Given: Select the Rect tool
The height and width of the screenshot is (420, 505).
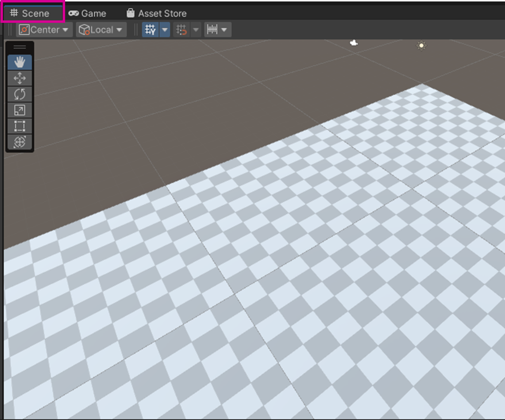Looking at the screenshot, I should coord(19,126).
